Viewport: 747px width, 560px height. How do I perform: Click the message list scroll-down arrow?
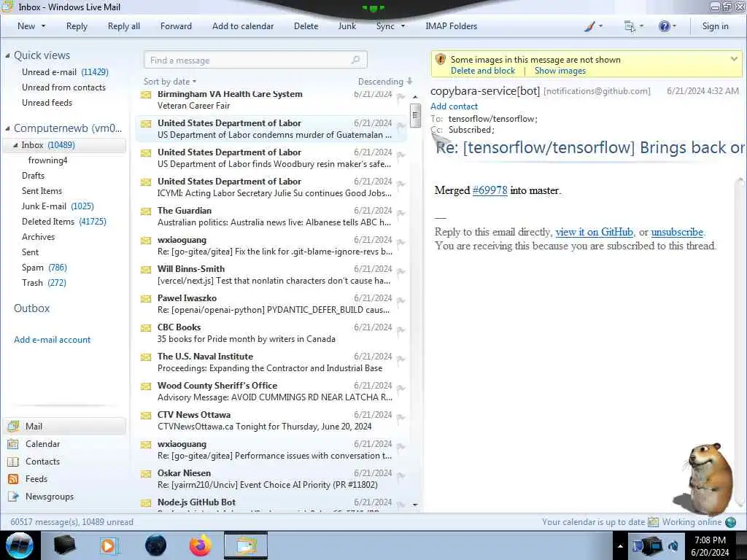(415, 505)
